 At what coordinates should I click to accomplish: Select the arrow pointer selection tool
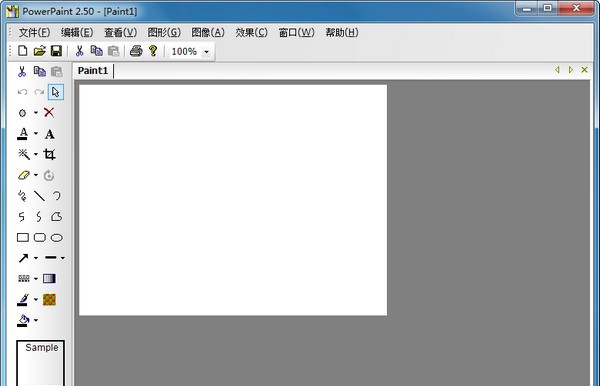(x=56, y=92)
